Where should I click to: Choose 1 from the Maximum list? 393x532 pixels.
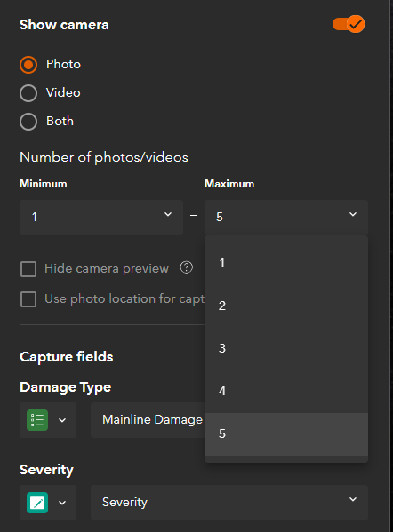286,263
